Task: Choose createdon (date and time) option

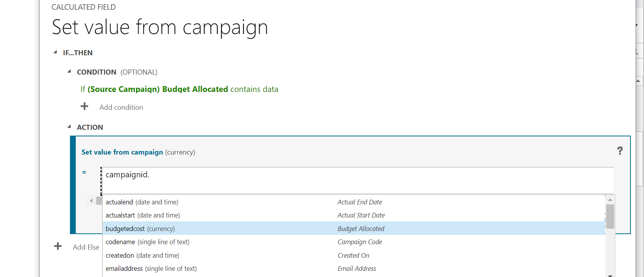Action: (142, 255)
